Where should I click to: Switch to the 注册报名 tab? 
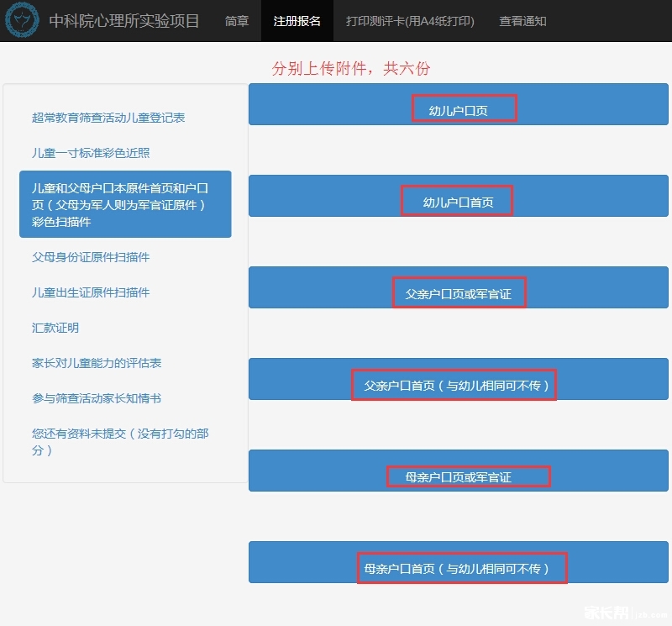point(297,21)
